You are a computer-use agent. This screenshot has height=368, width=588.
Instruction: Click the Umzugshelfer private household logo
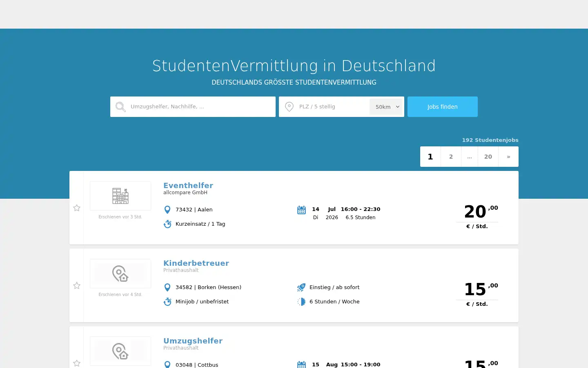(120, 351)
